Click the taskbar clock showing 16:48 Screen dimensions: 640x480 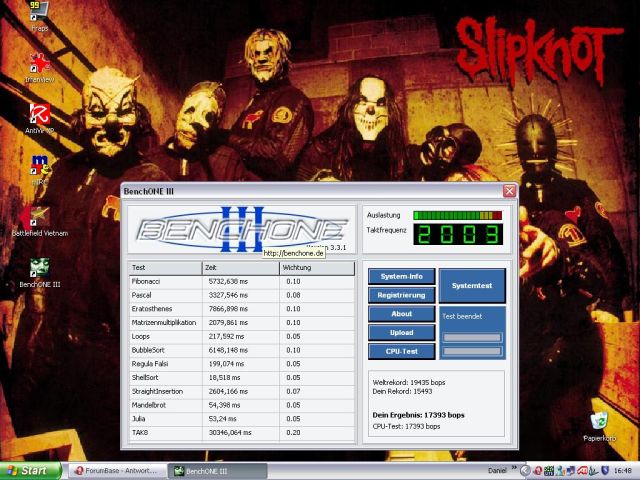tap(623, 471)
